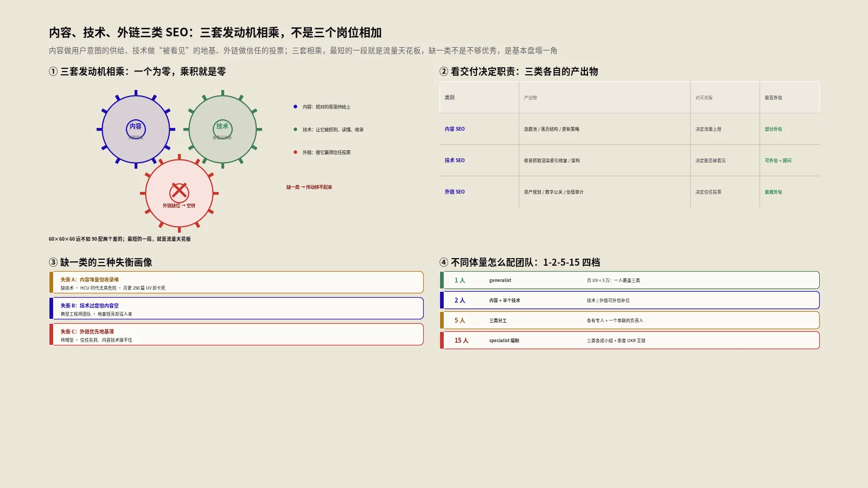Select section heading ② 看交付决定职责
The width and height of the screenshot is (868, 488).
coord(519,72)
